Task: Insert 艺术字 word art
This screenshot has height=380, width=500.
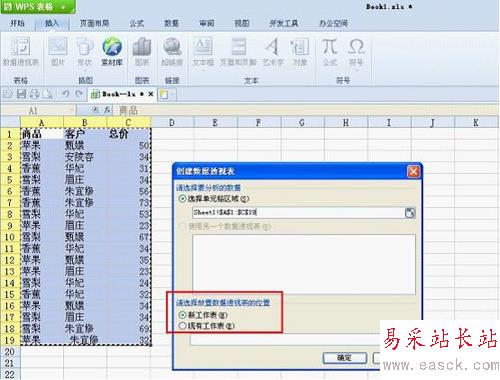Action: tap(273, 51)
